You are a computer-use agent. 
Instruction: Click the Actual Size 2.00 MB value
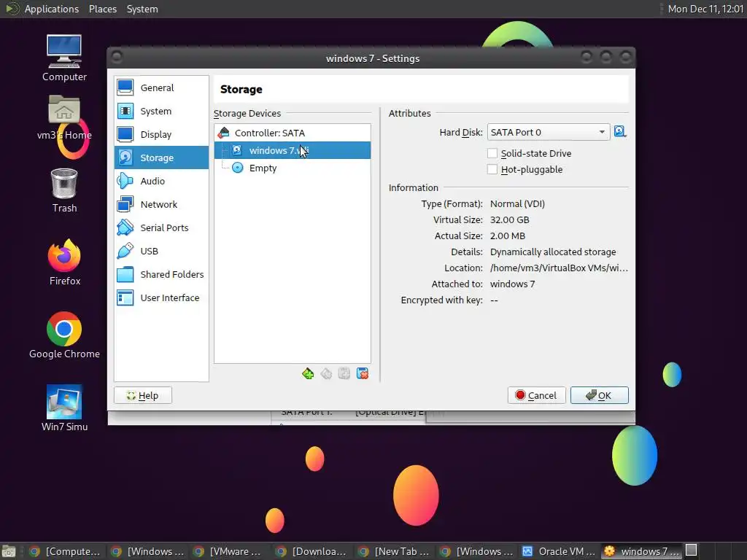(x=508, y=236)
